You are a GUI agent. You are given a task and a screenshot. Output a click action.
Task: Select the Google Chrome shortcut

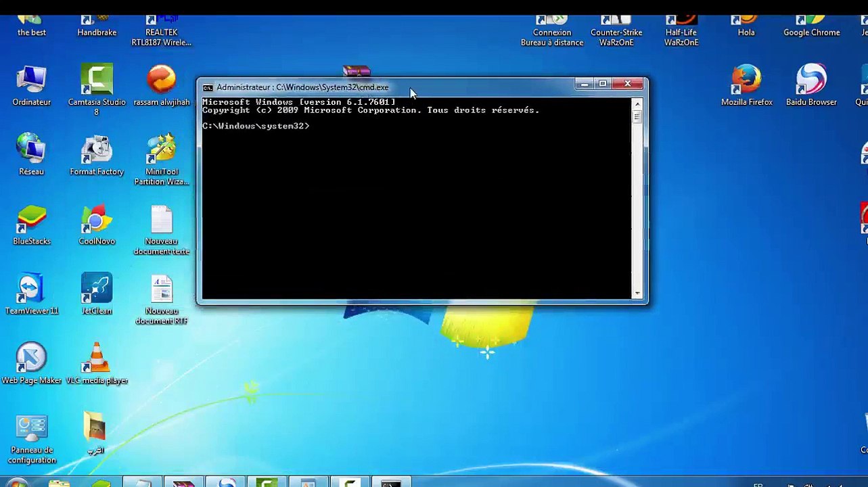tap(811, 26)
